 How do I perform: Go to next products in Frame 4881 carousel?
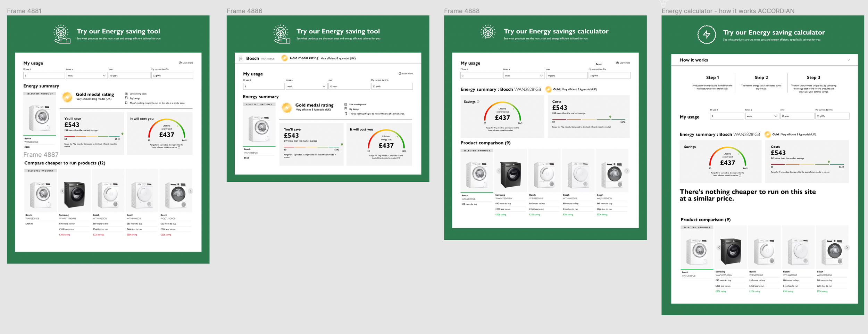coord(190,191)
